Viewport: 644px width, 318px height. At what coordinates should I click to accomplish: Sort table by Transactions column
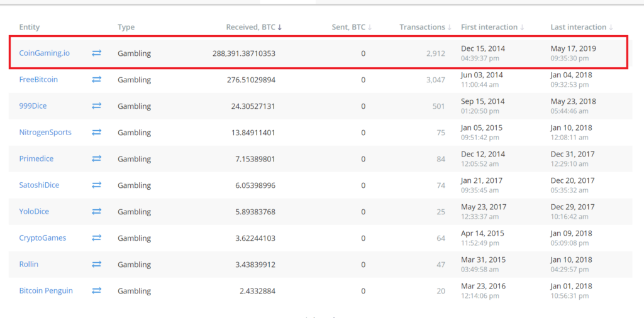coord(426,27)
